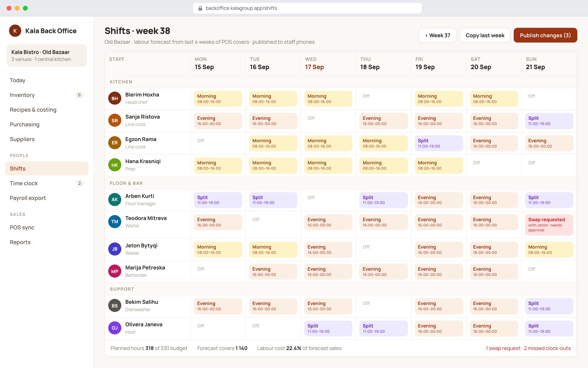Click Copy last week button
The width and height of the screenshot is (588, 368).
485,35
